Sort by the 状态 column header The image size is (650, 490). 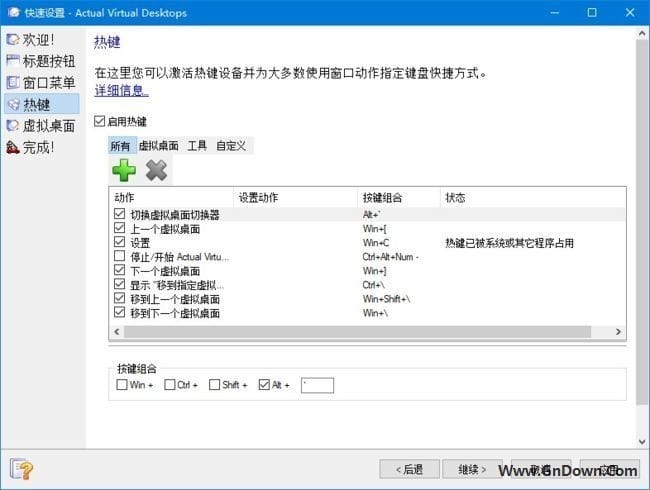[533, 198]
